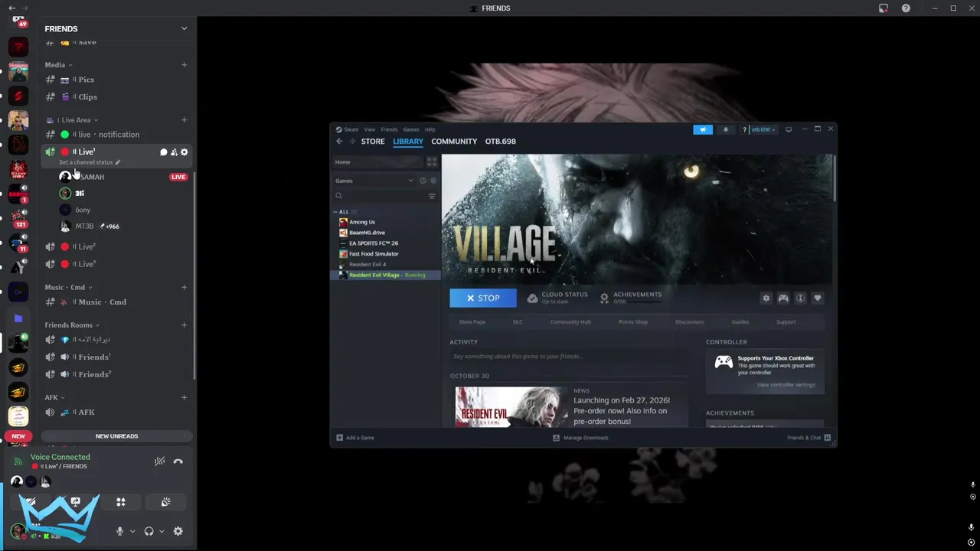Viewport: 980px width, 551px height.
Task: Add a channel to AFK category
Action: pyautogui.click(x=184, y=398)
